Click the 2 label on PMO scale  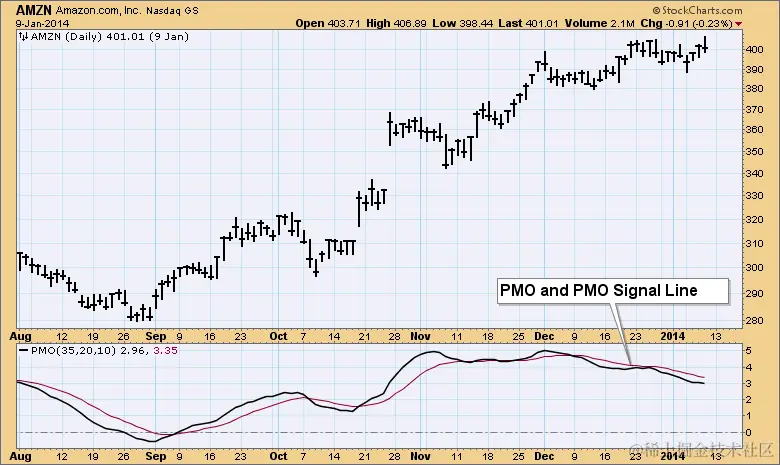coord(748,399)
